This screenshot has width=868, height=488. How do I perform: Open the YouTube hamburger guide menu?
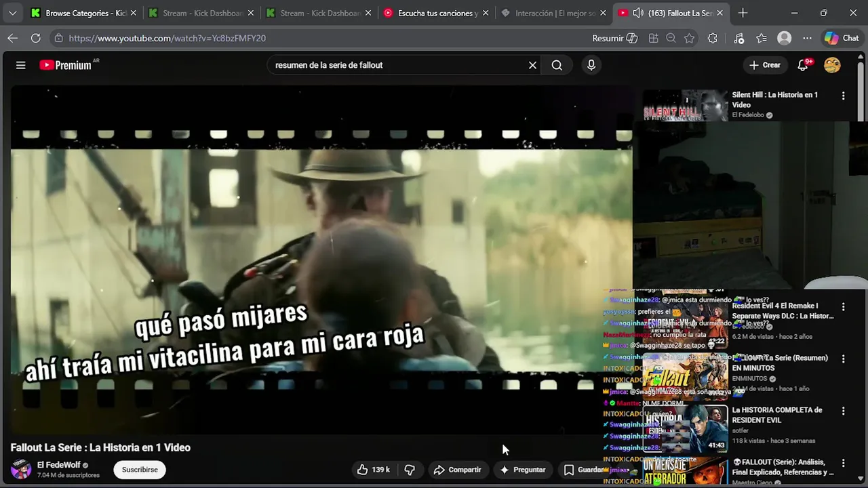pyautogui.click(x=21, y=65)
